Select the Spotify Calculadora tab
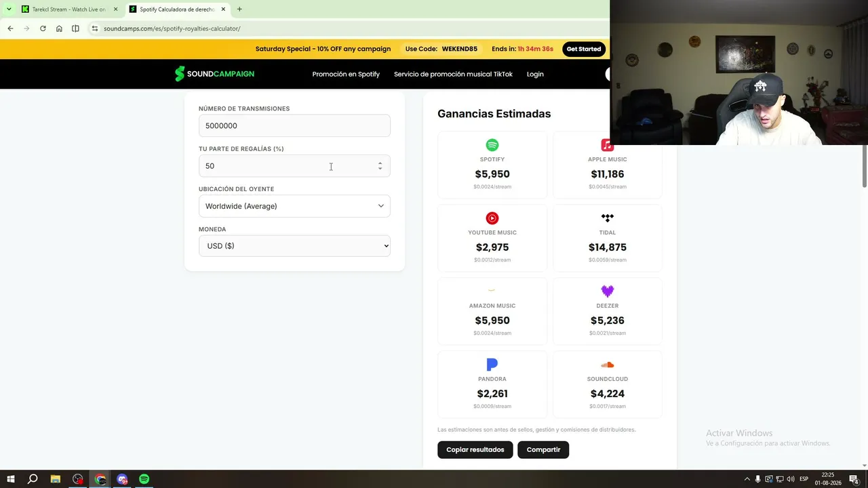Image resolution: width=868 pixels, height=488 pixels. pos(178,9)
